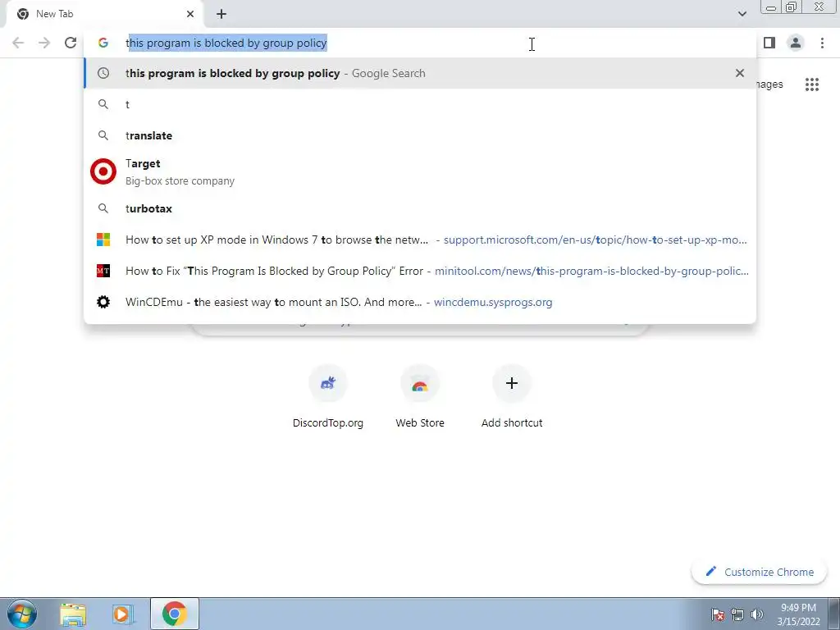840x630 pixels.
Task: Open the Windows Start menu orb
Action: pos(21,614)
